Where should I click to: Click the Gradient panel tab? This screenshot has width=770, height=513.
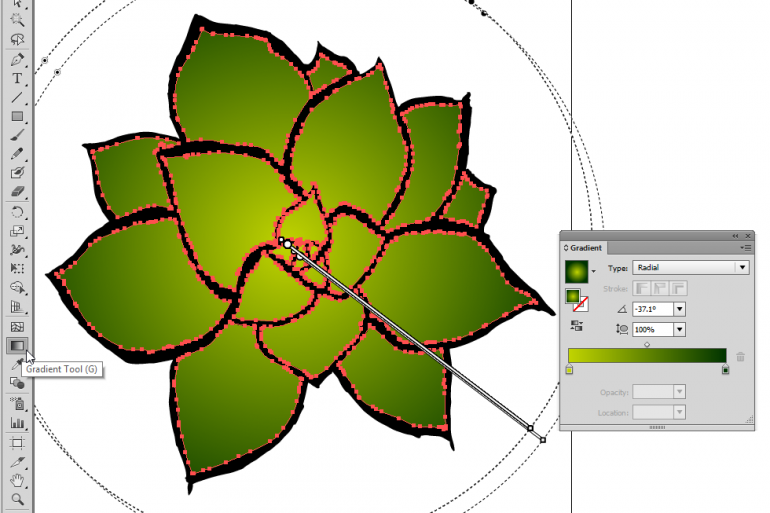pos(585,247)
